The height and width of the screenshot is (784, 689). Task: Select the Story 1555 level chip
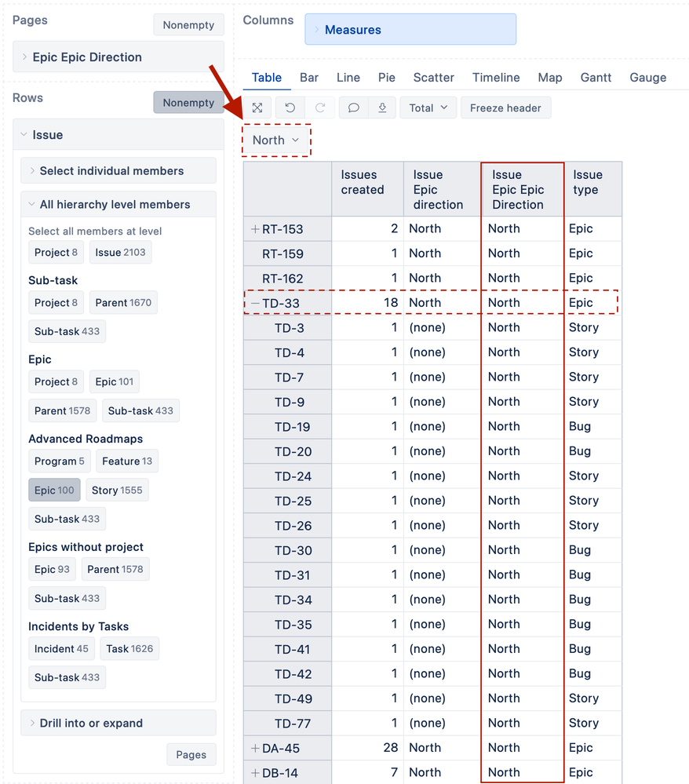[x=116, y=489]
